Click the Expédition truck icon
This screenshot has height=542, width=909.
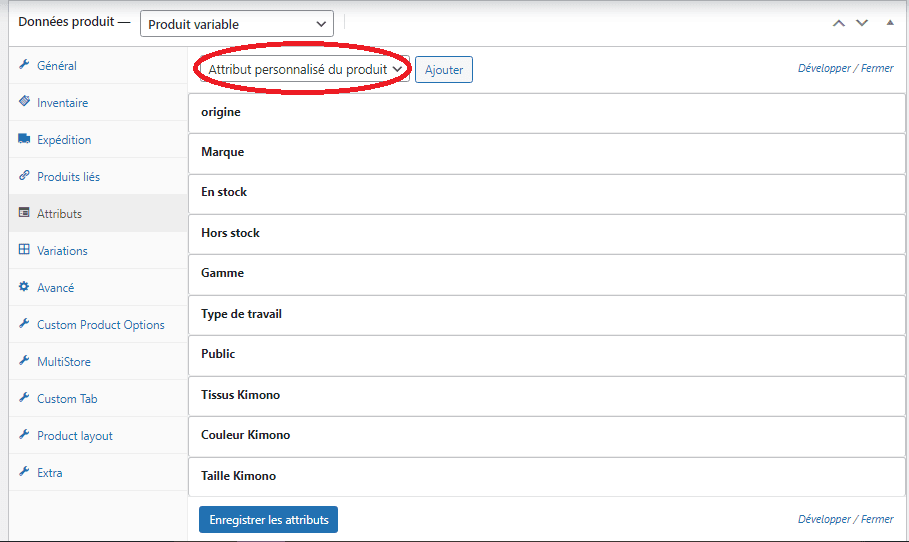(24, 139)
